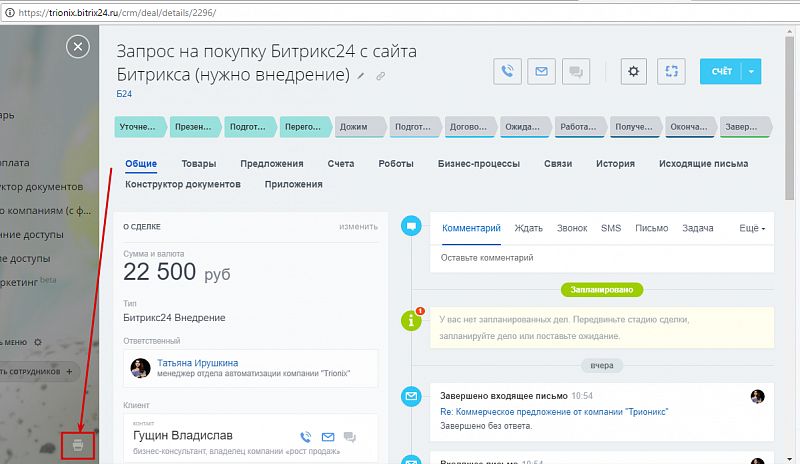Select stage Дожим

tap(361, 127)
